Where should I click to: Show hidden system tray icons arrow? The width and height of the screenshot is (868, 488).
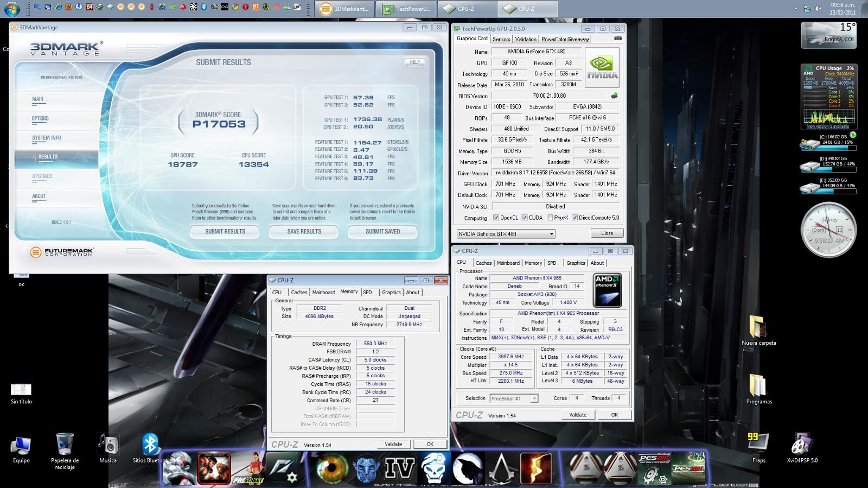tap(796, 9)
